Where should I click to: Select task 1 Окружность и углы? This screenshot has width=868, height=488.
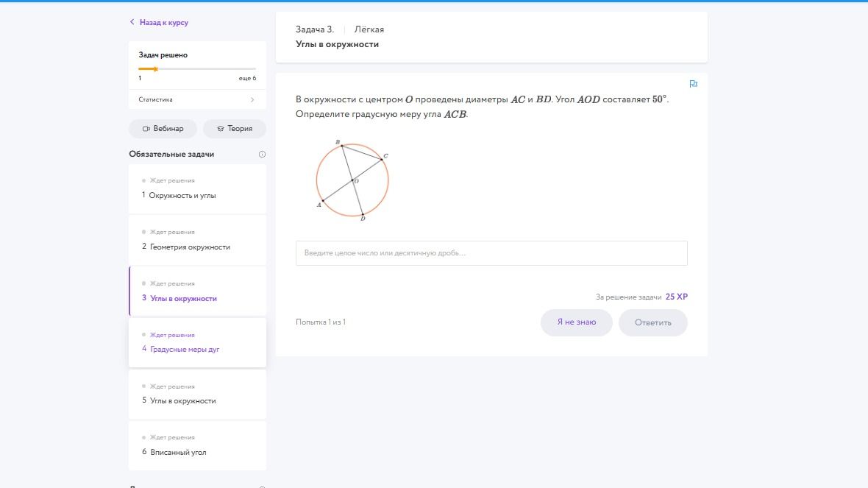click(x=197, y=188)
